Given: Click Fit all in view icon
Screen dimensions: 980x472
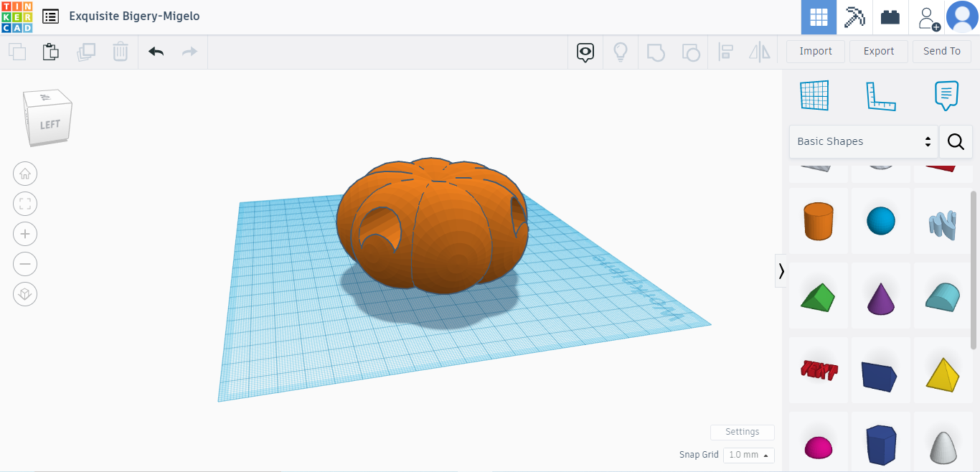Looking at the screenshot, I should click(25, 204).
